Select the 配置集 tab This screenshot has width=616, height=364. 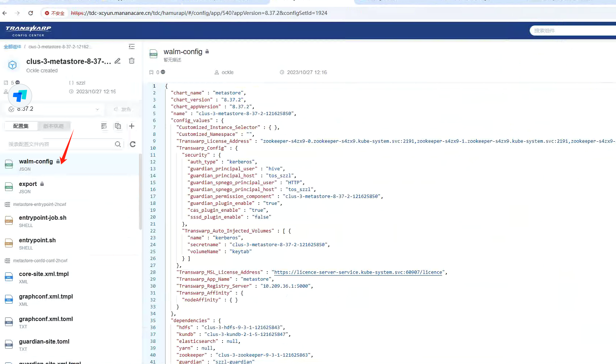[x=21, y=126]
